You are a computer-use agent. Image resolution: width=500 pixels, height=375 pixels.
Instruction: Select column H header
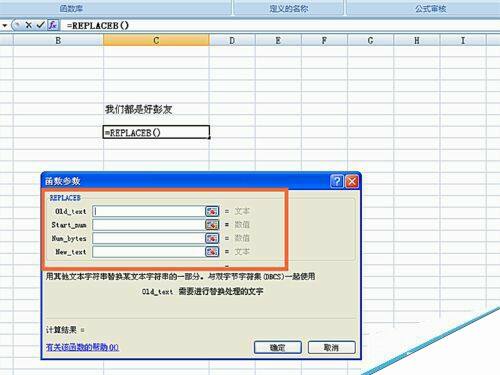coord(417,41)
